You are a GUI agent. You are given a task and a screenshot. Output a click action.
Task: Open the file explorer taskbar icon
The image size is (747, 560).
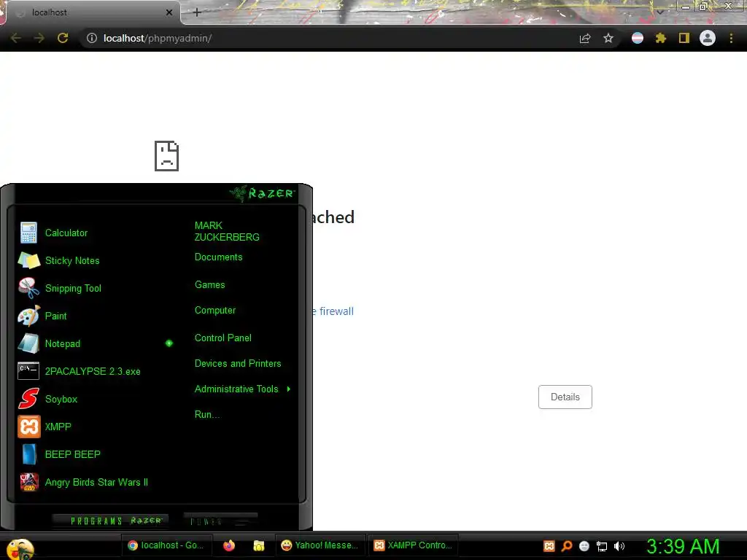pyautogui.click(x=259, y=545)
